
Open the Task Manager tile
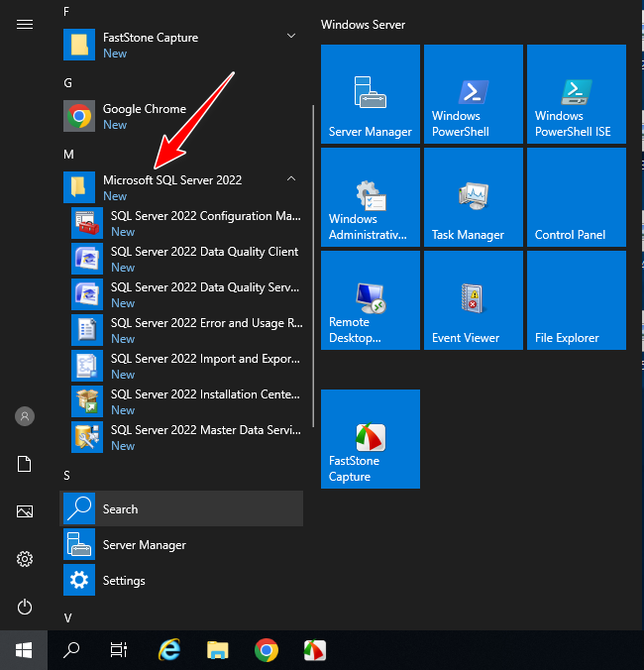(474, 197)
